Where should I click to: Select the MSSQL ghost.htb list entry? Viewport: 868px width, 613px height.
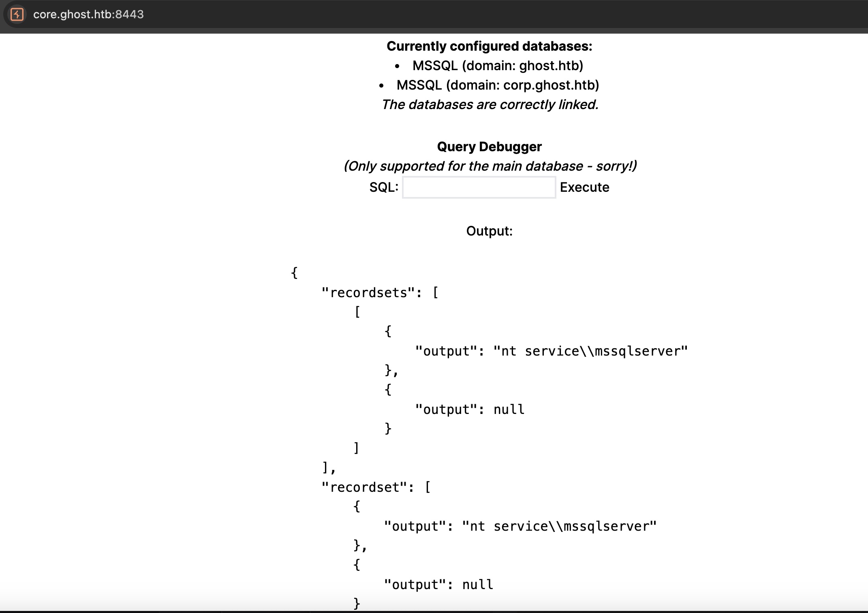(x=498, y=66)
